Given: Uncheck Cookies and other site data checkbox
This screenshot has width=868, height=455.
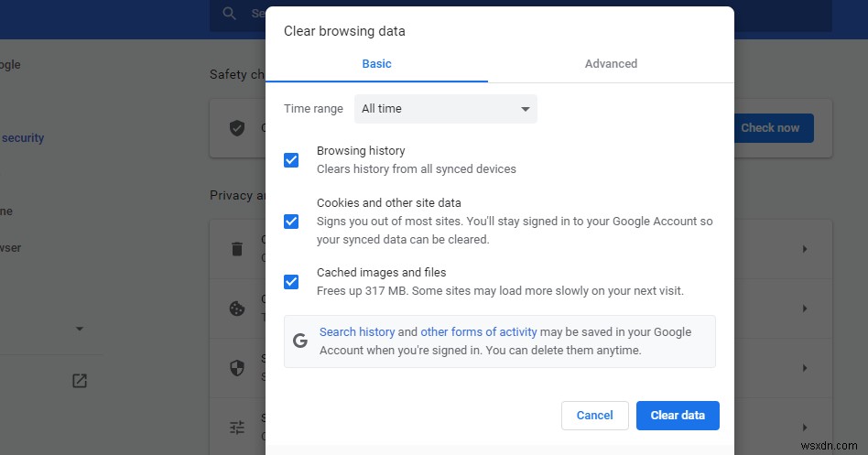Looking at the screenshot, I should (291, 222).
